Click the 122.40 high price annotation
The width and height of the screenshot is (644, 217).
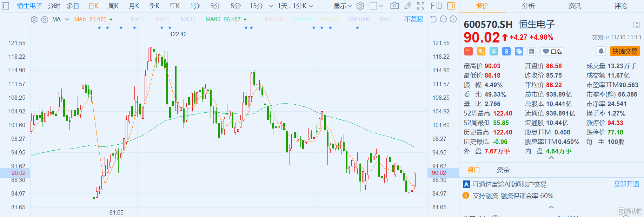coord(178,34)
